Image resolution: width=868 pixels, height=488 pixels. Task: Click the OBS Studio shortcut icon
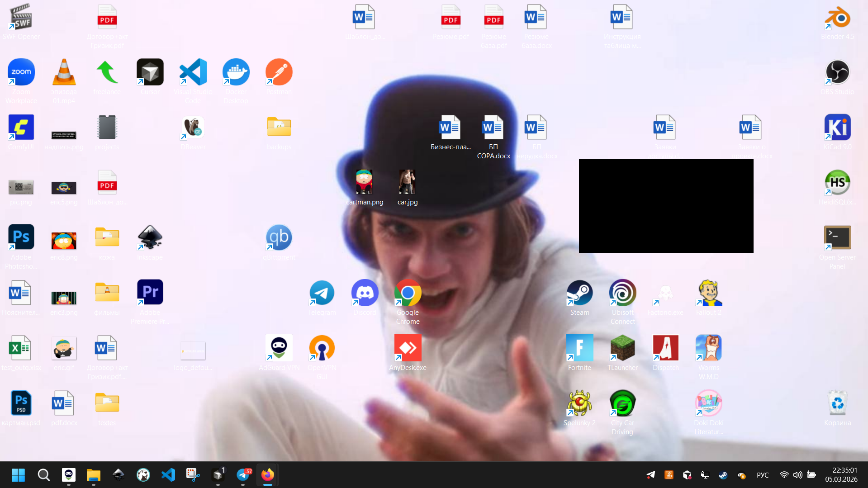coord(837,73)
